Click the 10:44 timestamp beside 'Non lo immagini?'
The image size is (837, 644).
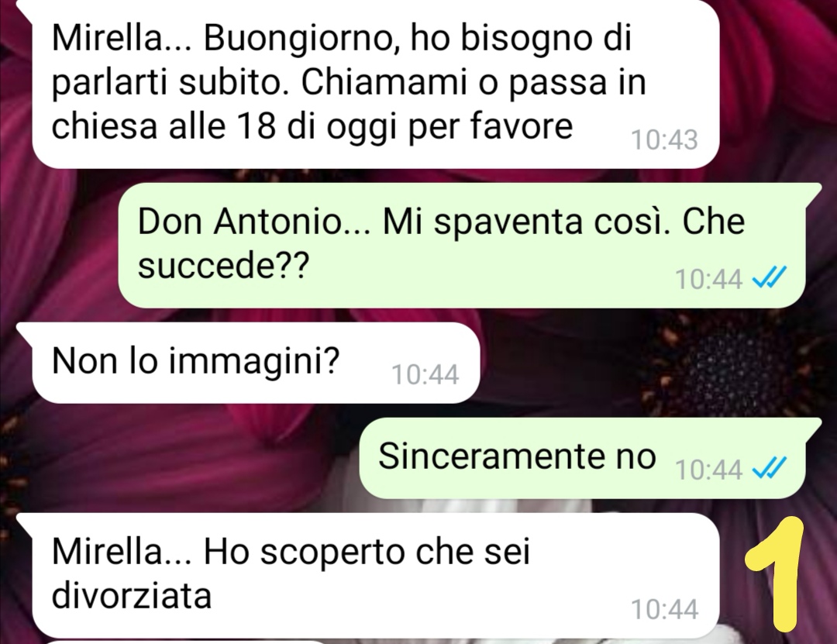click(x=425, y=374)
